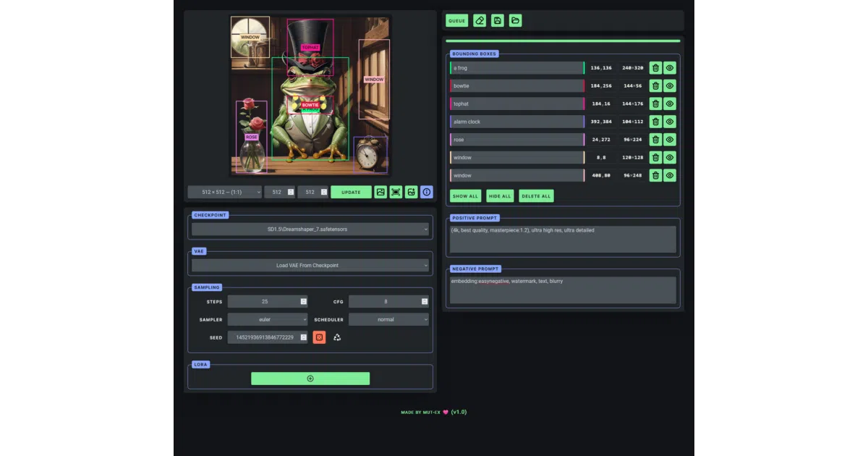This screenshot has width=868, height=456.
Task: Click the floppy disk save icon
Action: tap(498, 21)
